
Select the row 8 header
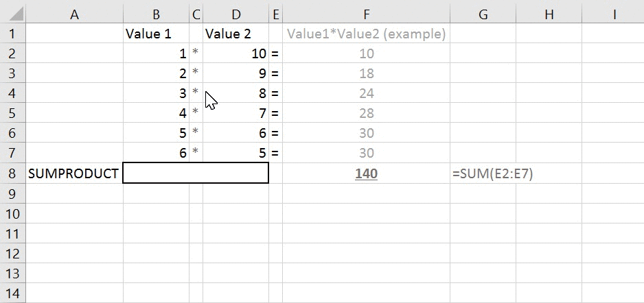pos(13,174)
